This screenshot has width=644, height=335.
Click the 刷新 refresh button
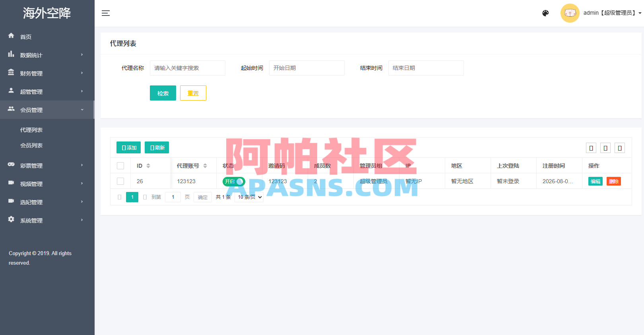(x=157, y=147)
